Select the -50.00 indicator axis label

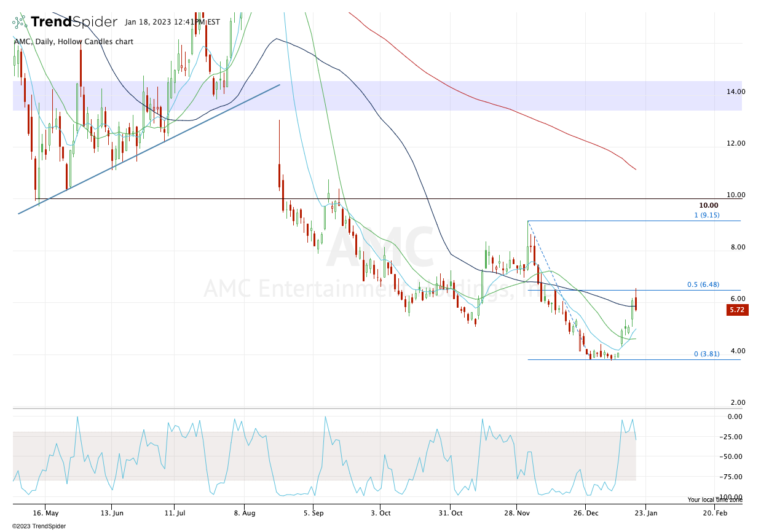(x=731, y=456)
